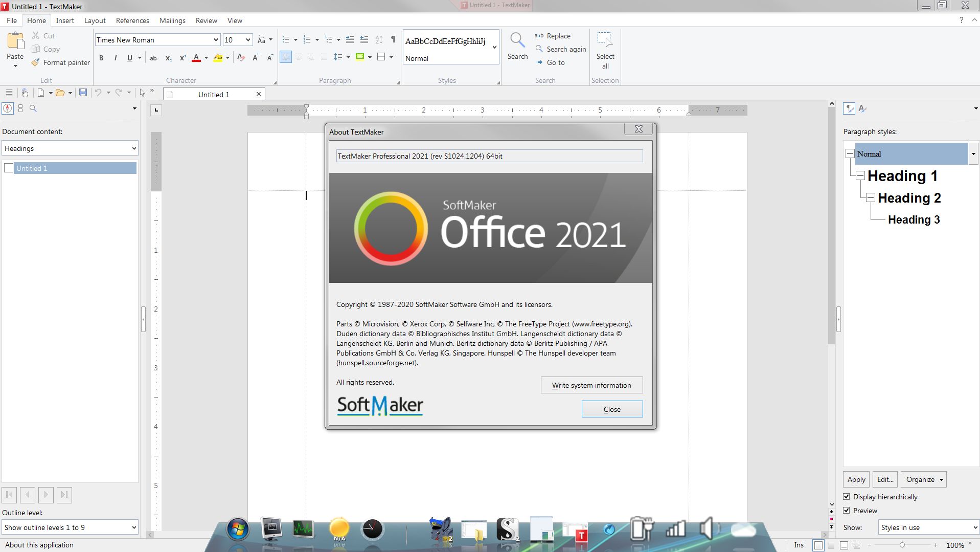The height and width of the screenshot is (552, 980).
Task: Switch to the References tab
Action: click(x=132, y=20)
